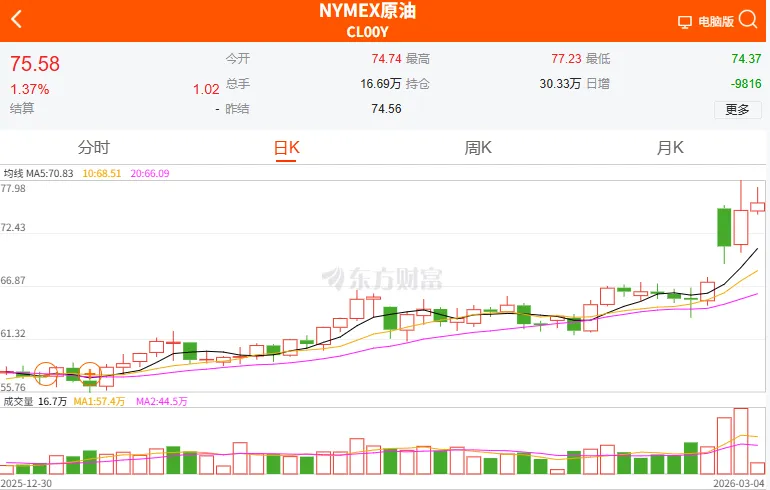The width and height of the screenshot is (770, 490).
Task: Click the MA5:70.83 moving average label
Action: tap(50, 173)
